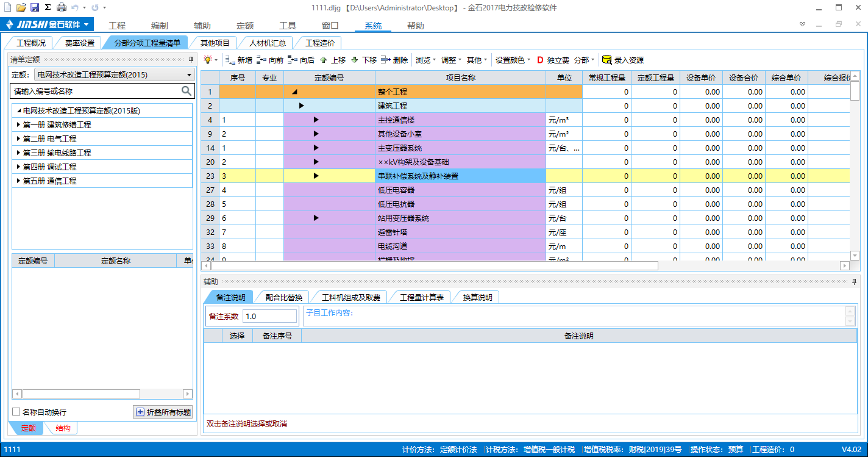
Task: Click the 独立费 button
Action: point(553,60)
